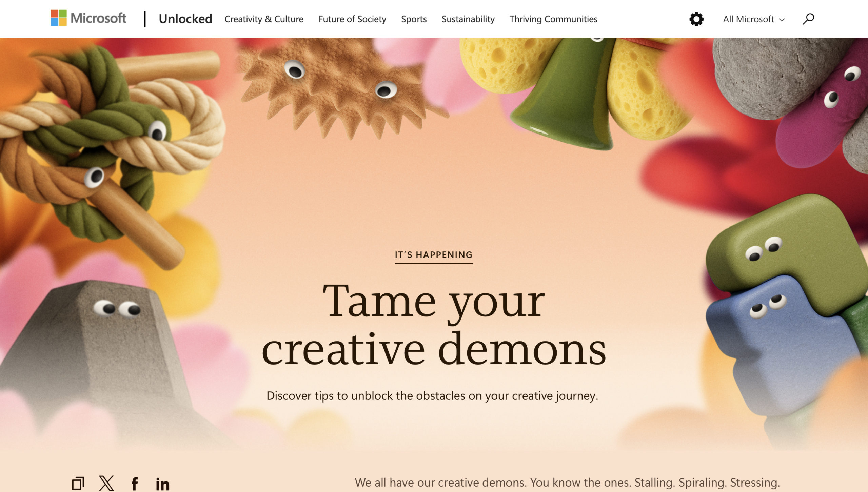The image size is (868, 492).
Task: Share on Facebook icon
Action: 135,484
